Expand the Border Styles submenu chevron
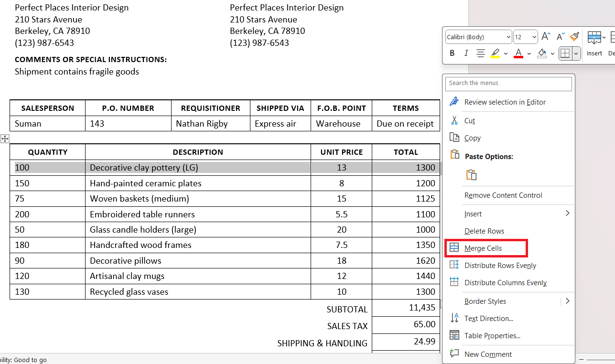This screenshot has height=364, width=615. (x=568, y=301)
